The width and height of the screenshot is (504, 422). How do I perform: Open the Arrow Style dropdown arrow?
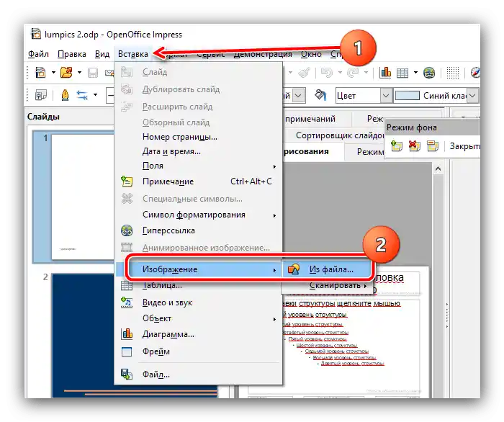tap(96, 95)
